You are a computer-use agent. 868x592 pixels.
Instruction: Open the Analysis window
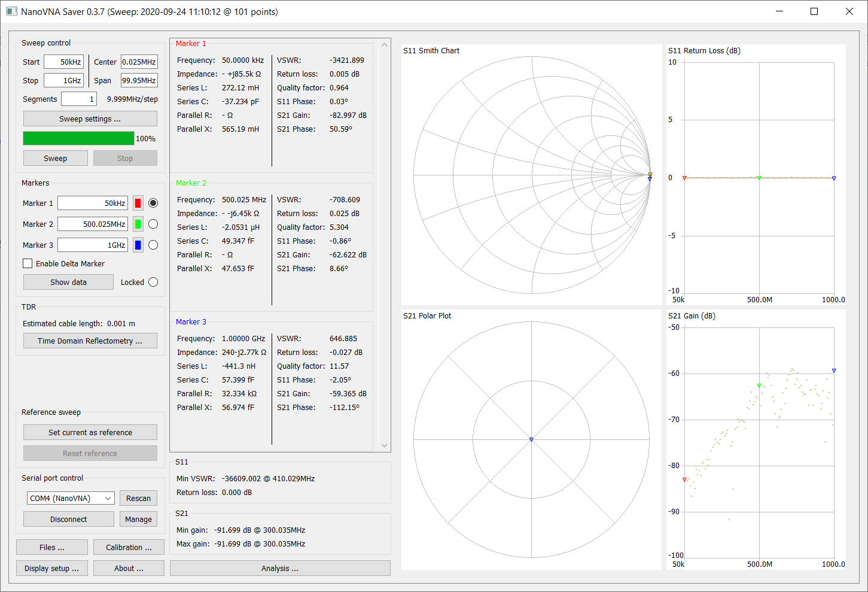click(280, 568)
